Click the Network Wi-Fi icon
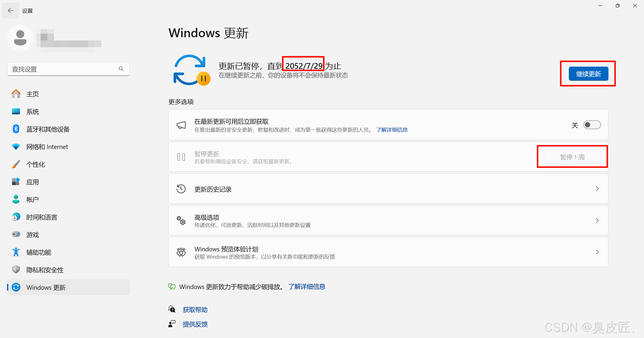The width and height of the screenshot is (644, 338). (x=16, y=147)
